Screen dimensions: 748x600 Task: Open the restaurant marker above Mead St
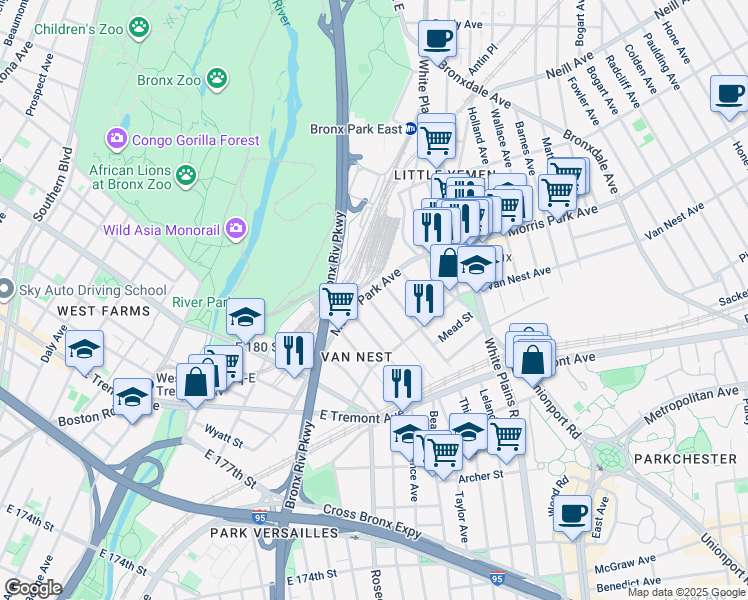pyautogui.click(x=424, y=300)
